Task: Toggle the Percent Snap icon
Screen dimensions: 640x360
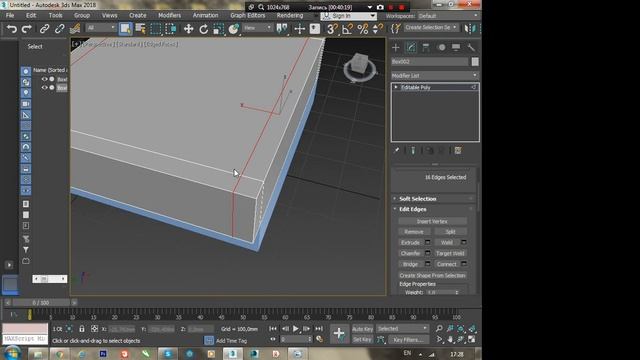Action: tap(362, 29)
